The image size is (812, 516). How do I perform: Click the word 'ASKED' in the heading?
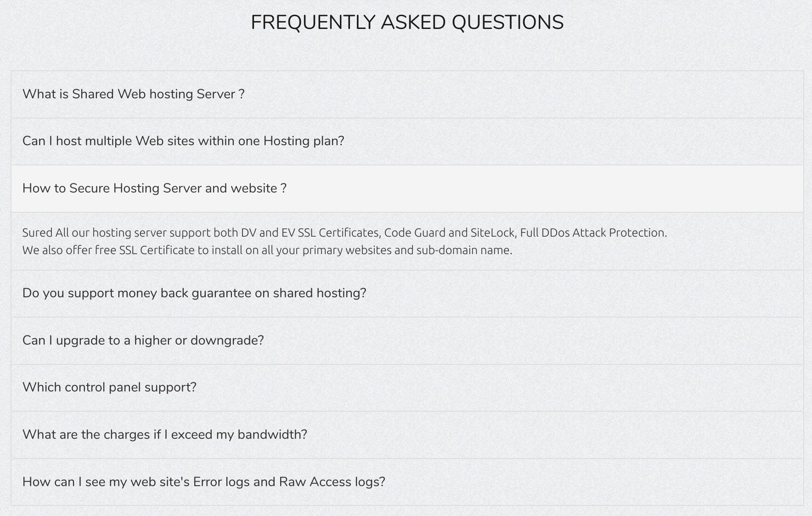point(413,23)
